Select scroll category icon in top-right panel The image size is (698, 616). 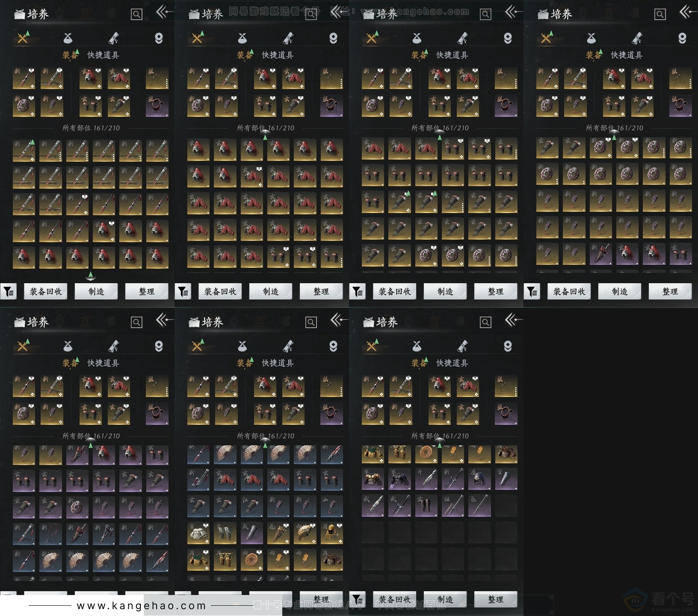[x=637, y=38]
